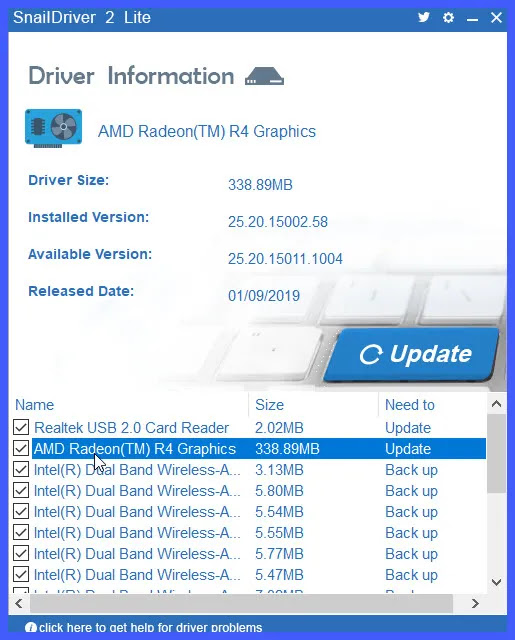The image size is (515, 640).
Task: Click the vertical scrollbar thumb
Action: coord(496,454)
